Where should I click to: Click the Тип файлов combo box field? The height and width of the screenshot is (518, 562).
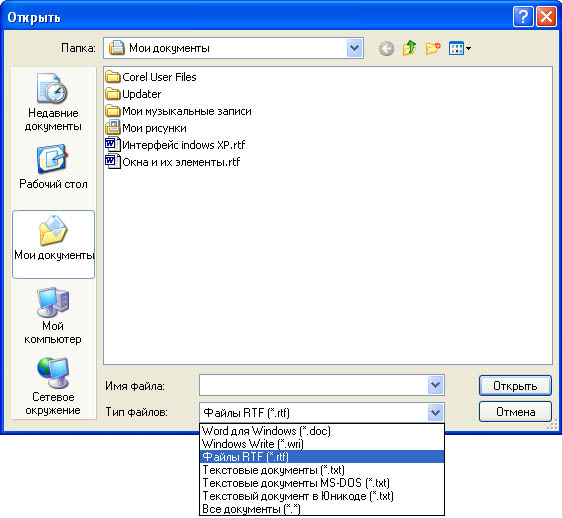pyautogui.click(x=314, y=412)
